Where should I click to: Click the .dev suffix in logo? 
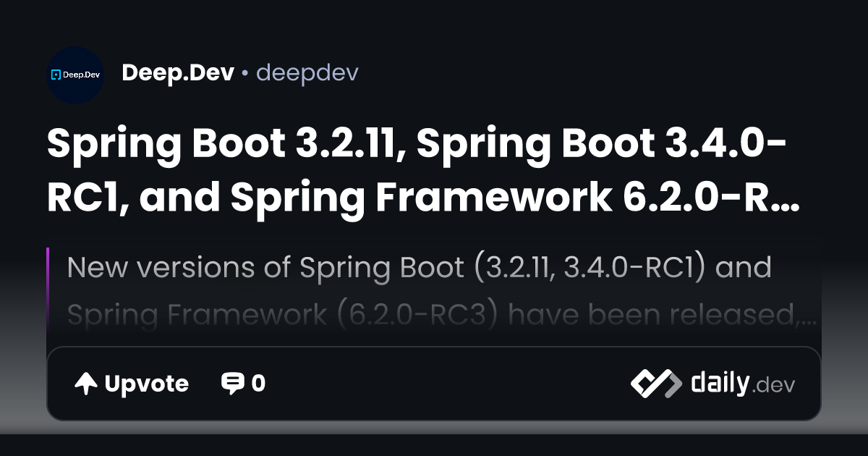774,386
